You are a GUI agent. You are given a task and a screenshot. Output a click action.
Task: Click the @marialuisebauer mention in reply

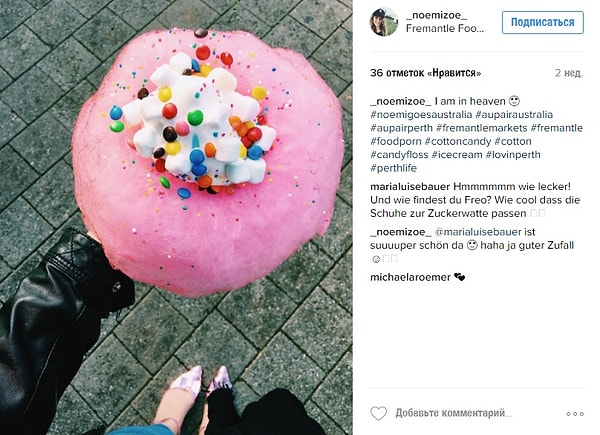tap(478, 232)
